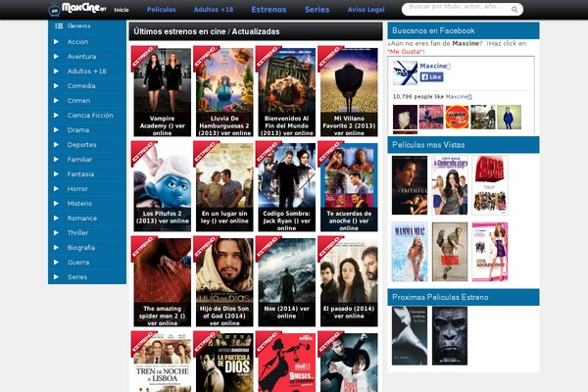This screenshot has height=392, width=588.
Task: Select Fantasia genre link
Action: (x=80, y=174)
